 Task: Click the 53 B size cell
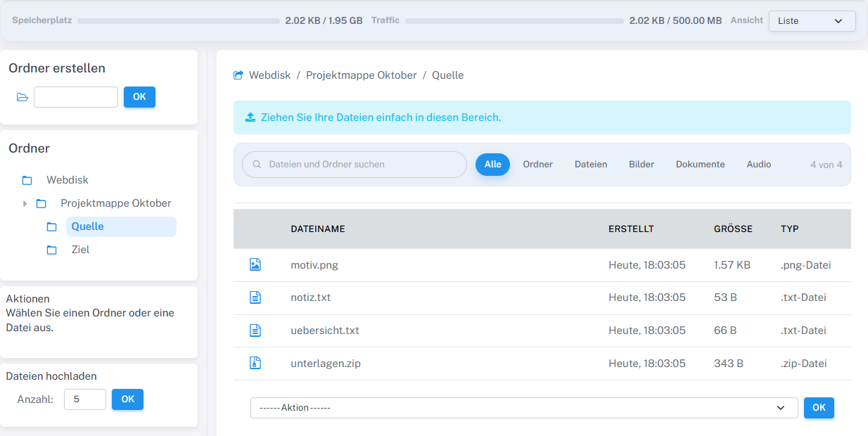click(x=725, y=297)
